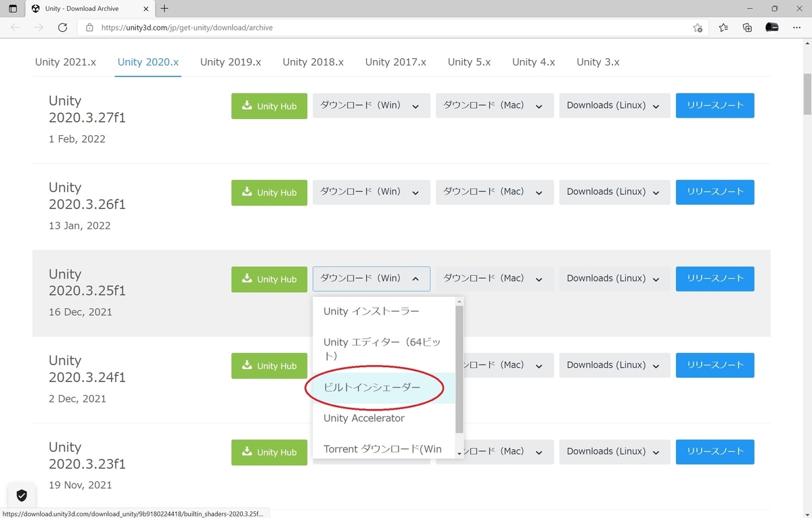812x518 pixels.
Task: Open リリースノート for Unity 2020.3.25f1
Action: (715, 279)
